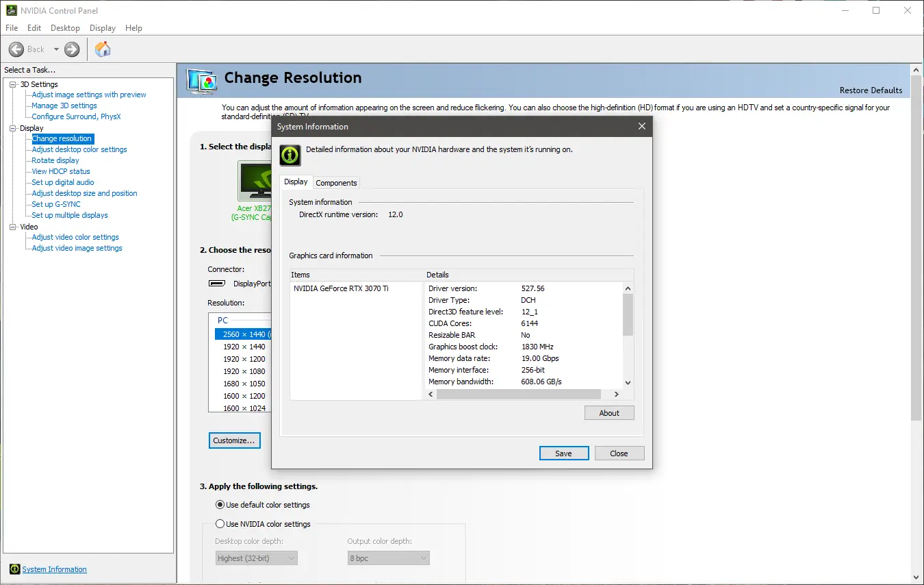Close the System Information dialog with X
This screenshot has width=924, height=585.
click(x=641, y=127)
